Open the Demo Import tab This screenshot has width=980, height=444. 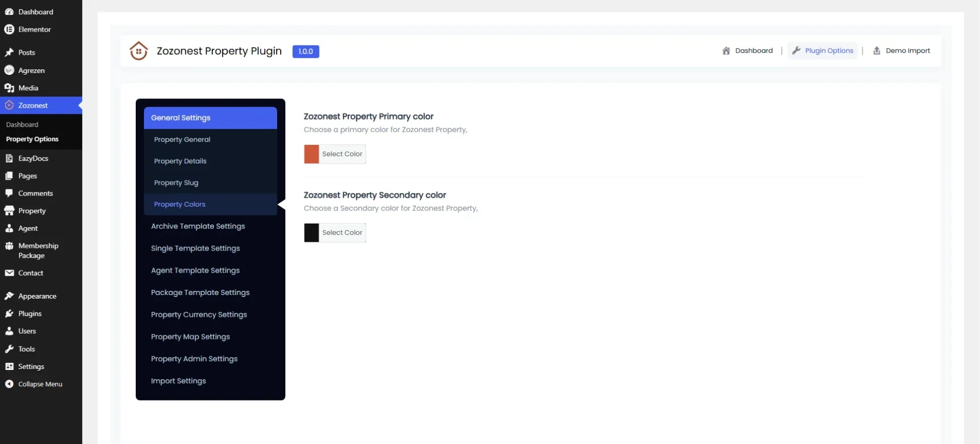[x=901, y=51]
